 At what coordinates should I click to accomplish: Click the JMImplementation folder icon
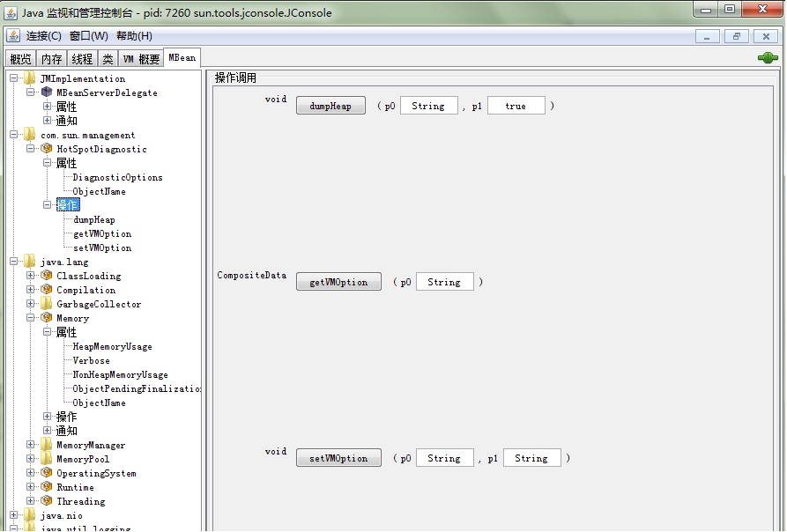coord(30,78)
